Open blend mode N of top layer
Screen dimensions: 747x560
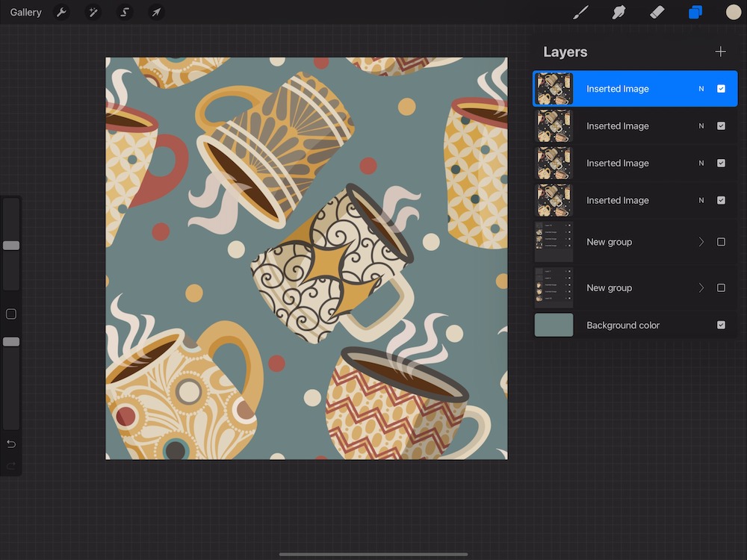[x=701, y=89]
